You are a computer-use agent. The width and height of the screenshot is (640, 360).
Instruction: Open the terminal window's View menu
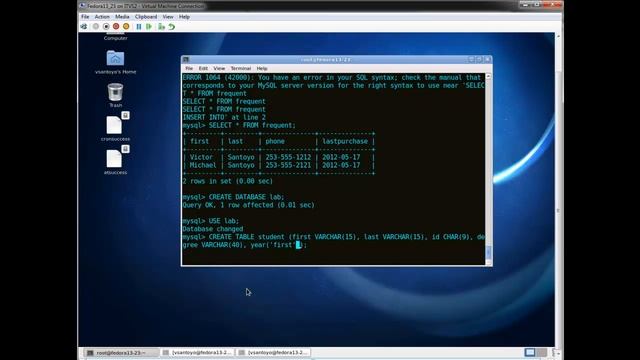pos(219,68)
